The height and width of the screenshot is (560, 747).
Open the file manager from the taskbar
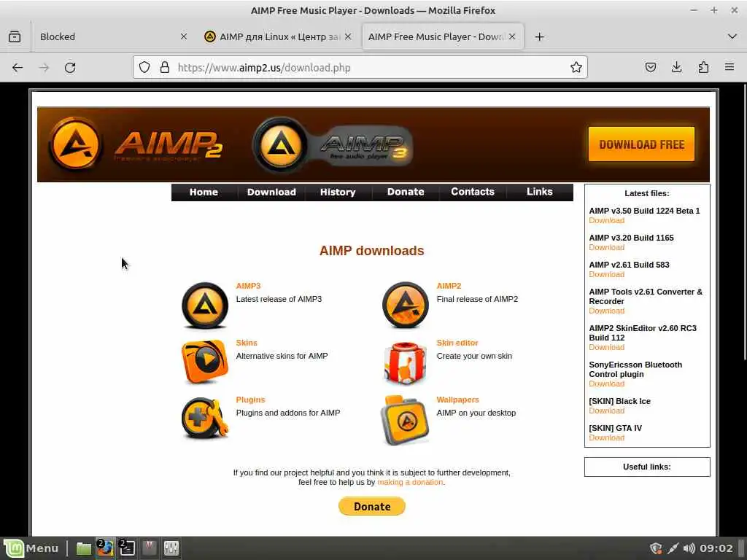pos(84,548)
